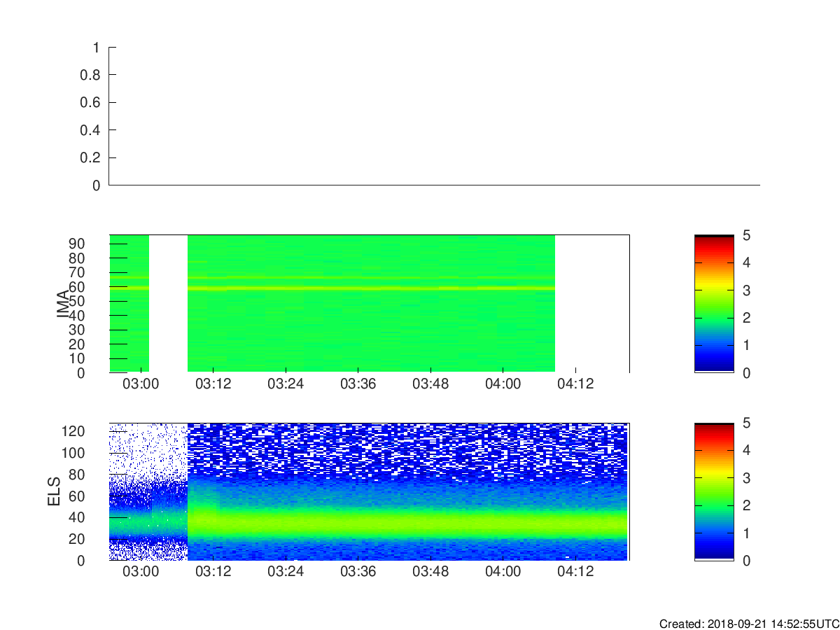Screen dimensions: 840x630
Task: Click 03:36 tick on ELS time axis
Action: click(x=358, y=571)
